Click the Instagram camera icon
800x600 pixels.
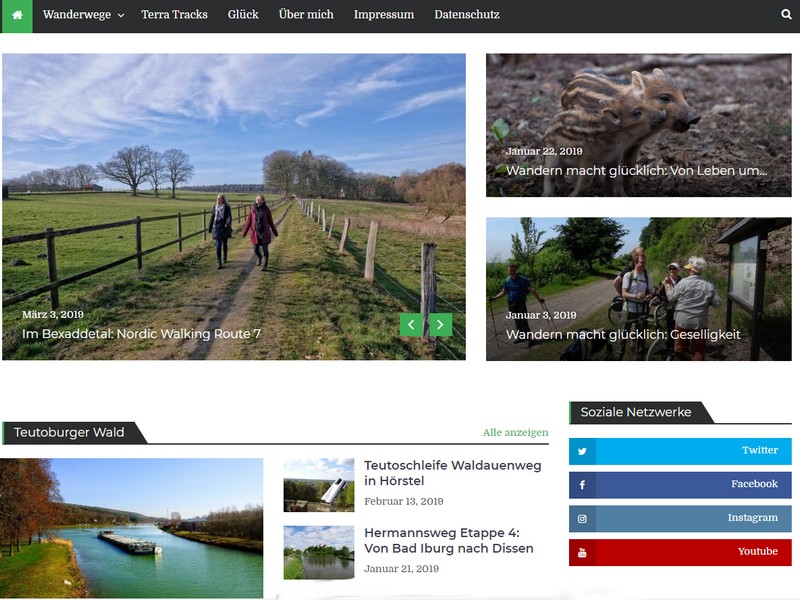coord(582,518)
